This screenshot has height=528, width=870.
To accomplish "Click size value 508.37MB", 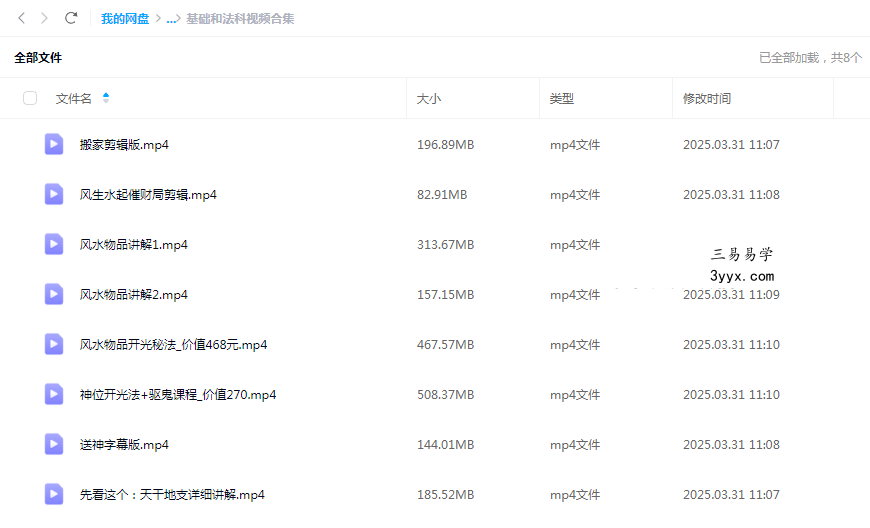I will tap(446, 394).
